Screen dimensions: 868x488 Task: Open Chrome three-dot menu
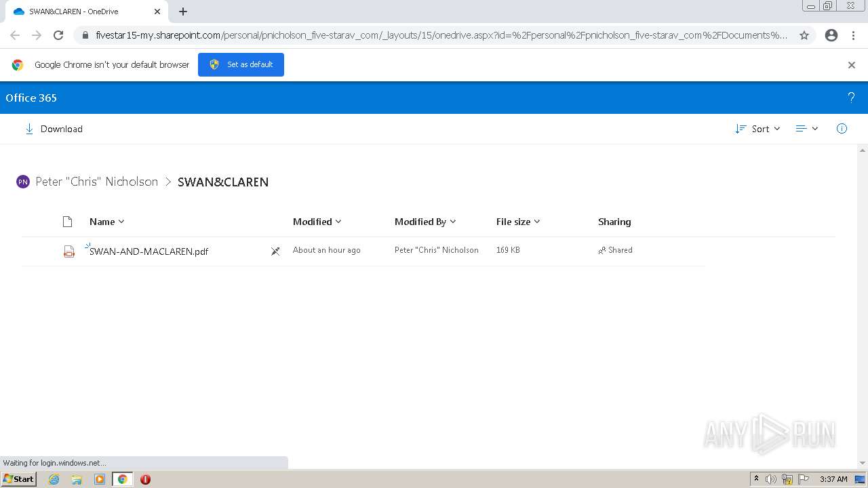tap(854, 35)
